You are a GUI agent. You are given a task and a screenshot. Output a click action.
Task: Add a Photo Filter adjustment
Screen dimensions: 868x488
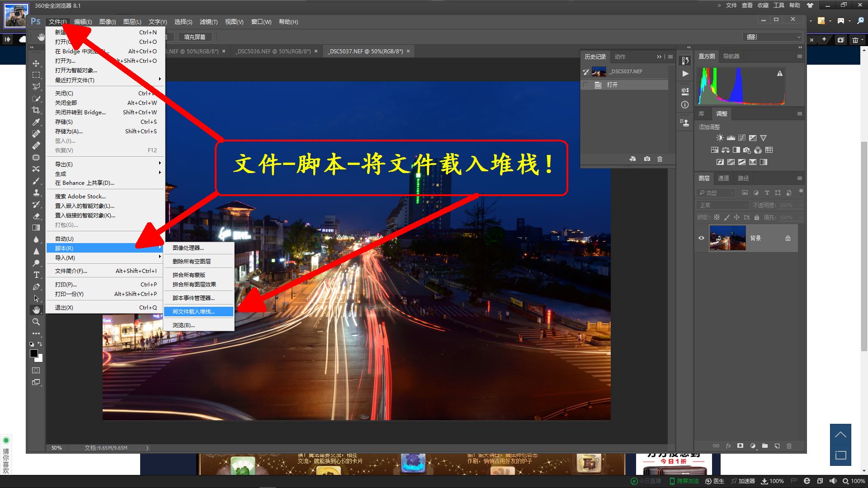point(747,150)
